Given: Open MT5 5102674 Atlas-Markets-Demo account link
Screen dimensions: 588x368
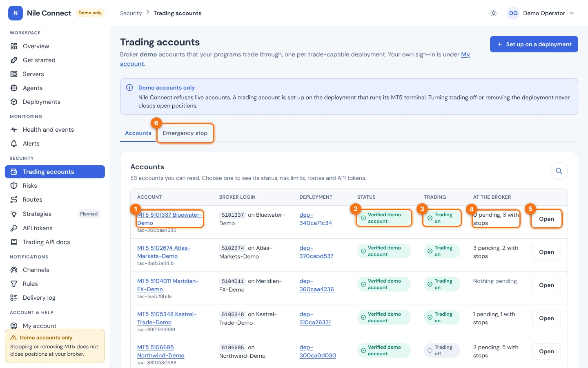Looking at the screenshot, I should [164, 252].
